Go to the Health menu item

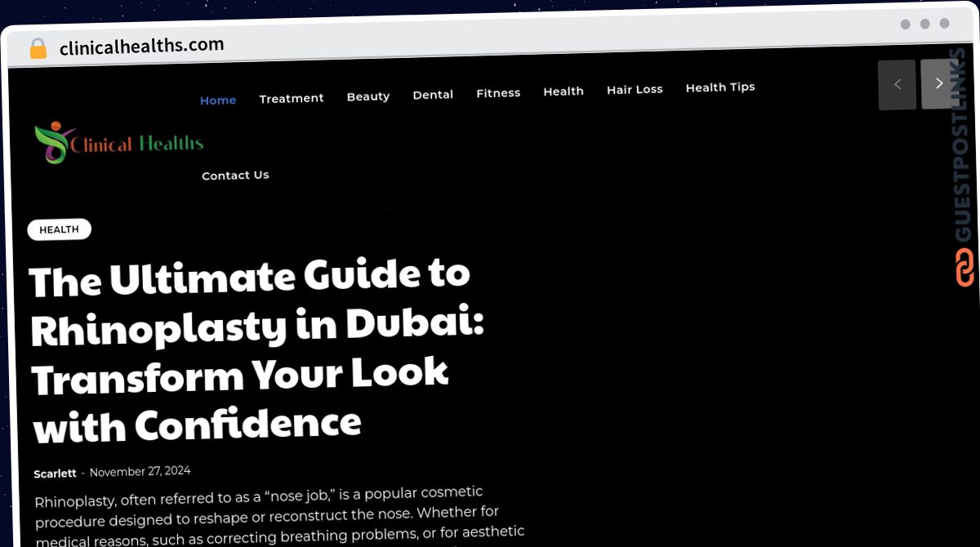(x=563, y=91)
